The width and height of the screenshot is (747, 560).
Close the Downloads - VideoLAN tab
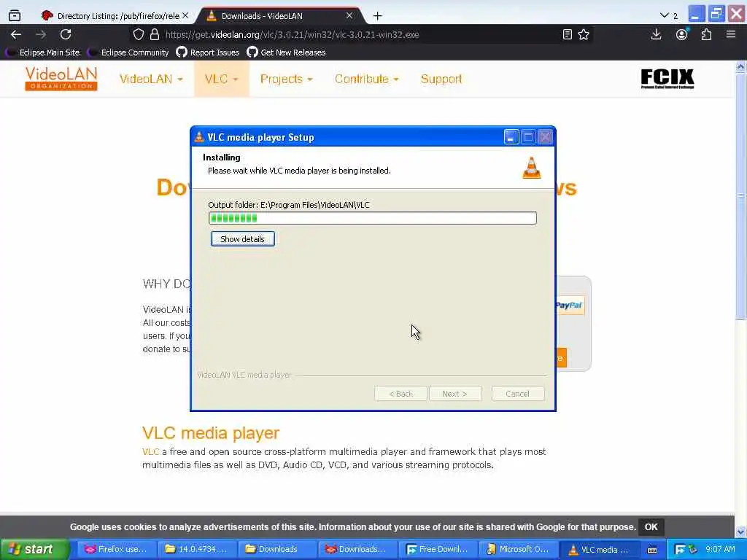pyautogui.click(x=349, y=16)
